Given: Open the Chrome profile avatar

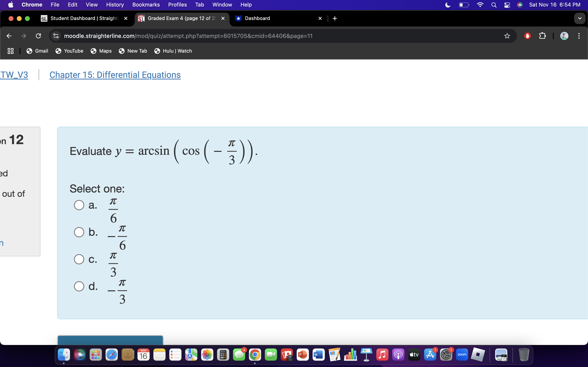Looking at the screenshot, I should click(x=564, y=36).
